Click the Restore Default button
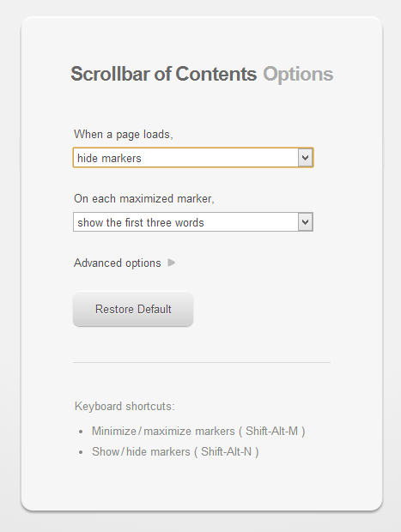 [133, 309]
